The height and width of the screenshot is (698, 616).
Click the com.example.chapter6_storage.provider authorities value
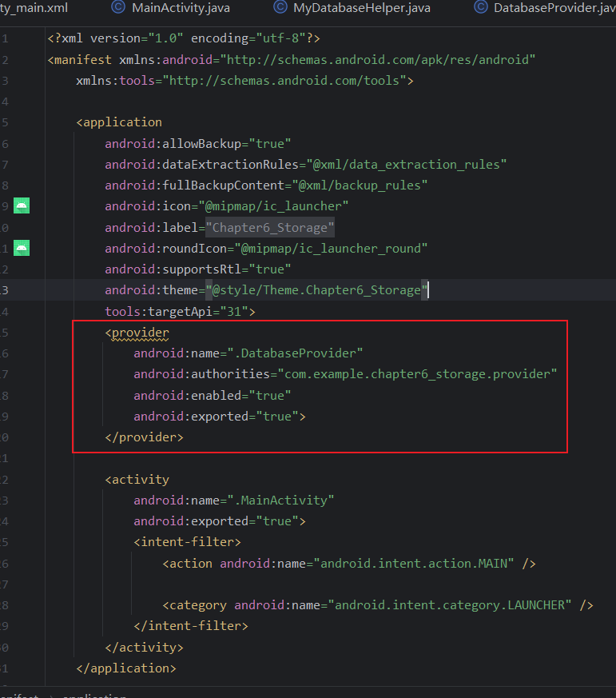(x=415, y=373)
